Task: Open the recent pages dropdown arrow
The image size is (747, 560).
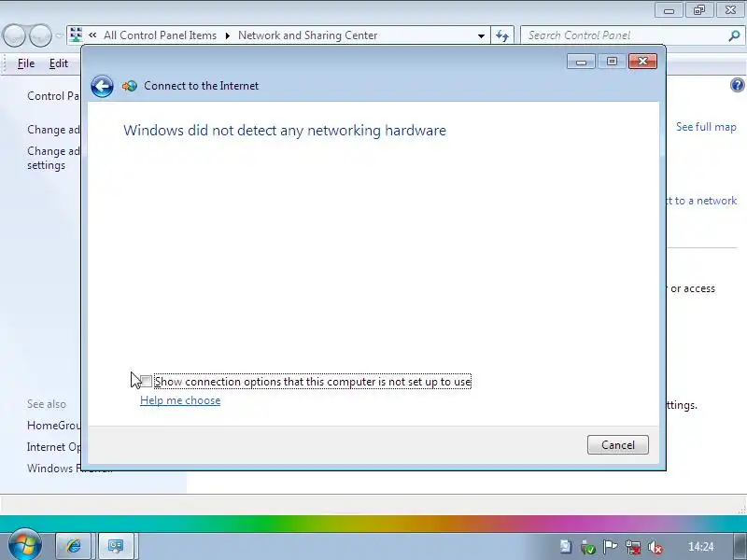Action: pyautogui.click(x=59, y=35)
